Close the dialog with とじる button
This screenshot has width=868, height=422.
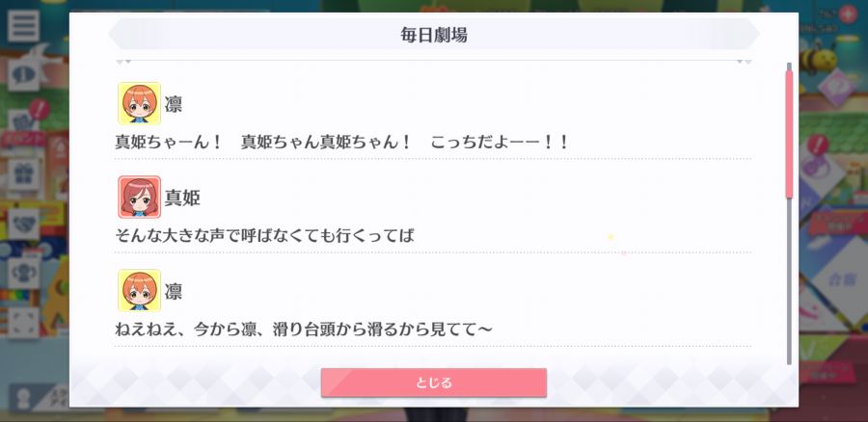click(x=433, y=382)
